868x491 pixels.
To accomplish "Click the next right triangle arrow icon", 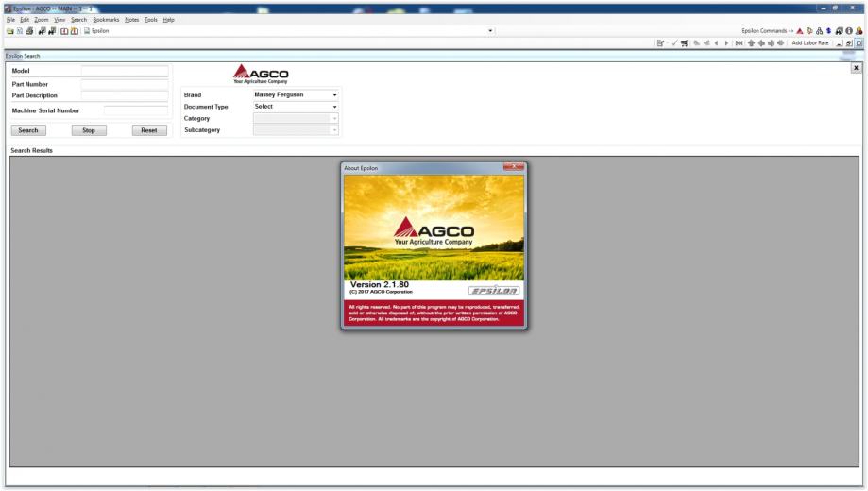I will pos(727,43).
